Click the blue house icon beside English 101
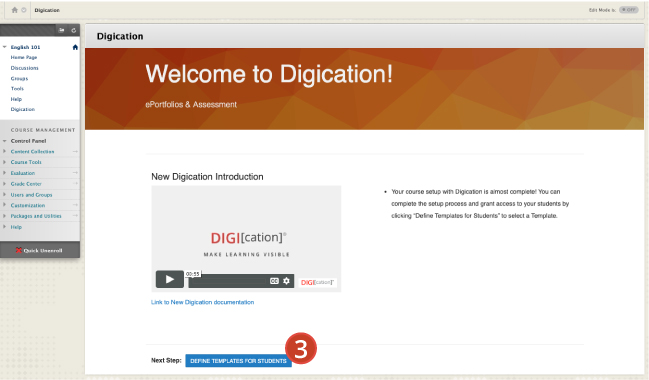 click(75, 47)
